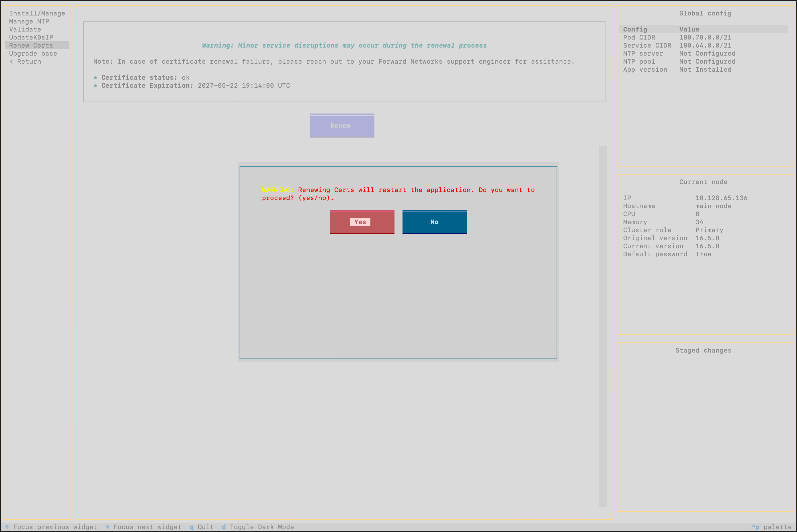The height and width of the screenshot is (532, 797).
Task: Select the Pod CIDR row label
Action: tap(639, 37)
